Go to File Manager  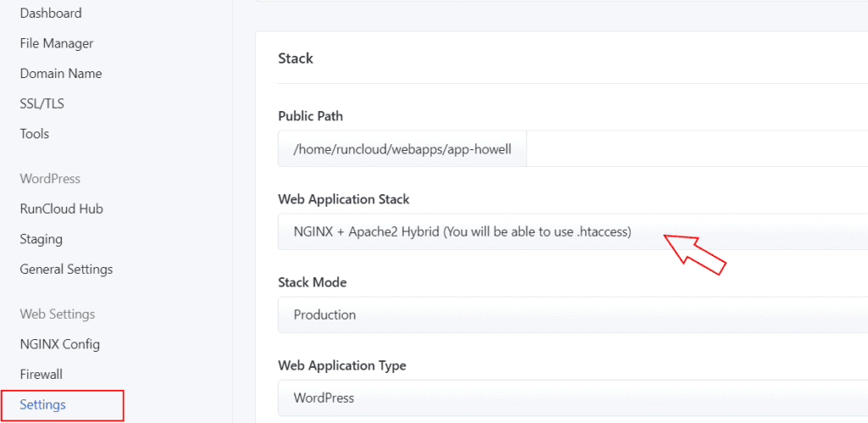(57, 43)
